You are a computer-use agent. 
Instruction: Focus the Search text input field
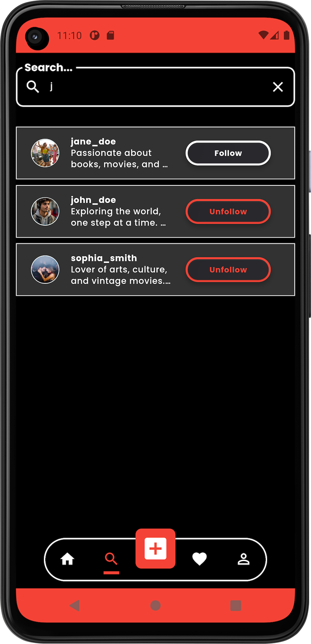tap(155, 87)
